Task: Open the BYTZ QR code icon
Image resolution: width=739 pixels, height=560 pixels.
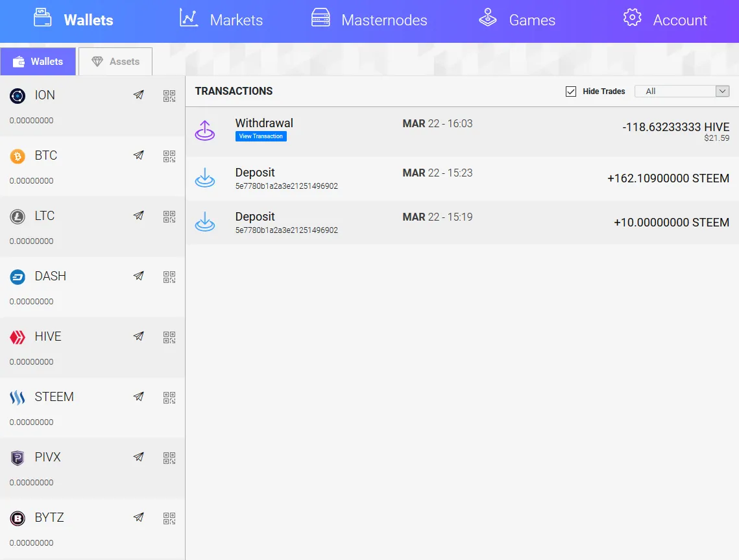Action: coord(169,518)
